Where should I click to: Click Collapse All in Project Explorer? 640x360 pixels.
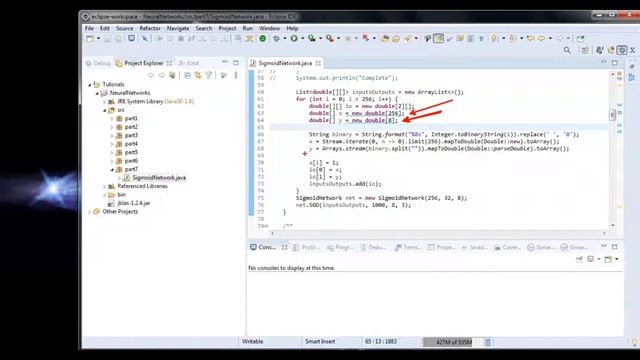pos(187,76)
